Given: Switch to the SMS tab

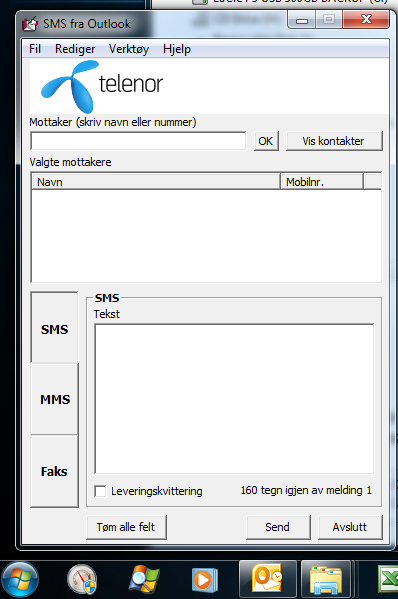Looking at the screenshot, I should (54, 329).
